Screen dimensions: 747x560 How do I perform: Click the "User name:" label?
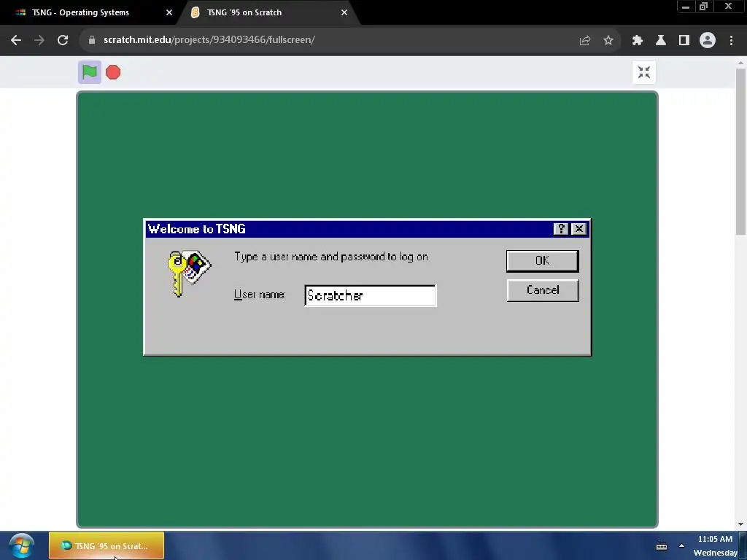260,295
